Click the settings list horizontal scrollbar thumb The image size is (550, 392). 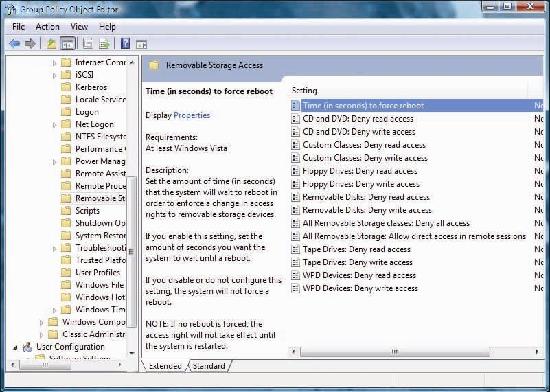point(395,351)
